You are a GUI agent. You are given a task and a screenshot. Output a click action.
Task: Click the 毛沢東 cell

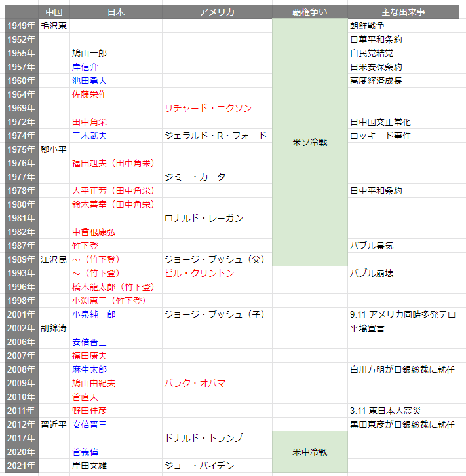tap(54, 26)
